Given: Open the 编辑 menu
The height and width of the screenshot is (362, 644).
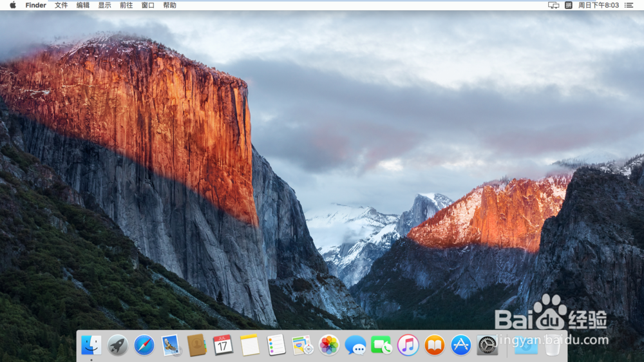Looking at the screenshot, I should pyautogui.click(x=83, y=5).
